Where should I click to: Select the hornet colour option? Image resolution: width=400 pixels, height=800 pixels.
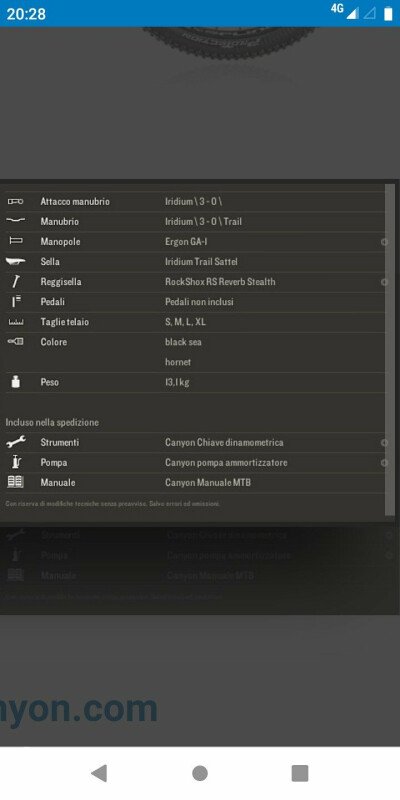point(178,362)
